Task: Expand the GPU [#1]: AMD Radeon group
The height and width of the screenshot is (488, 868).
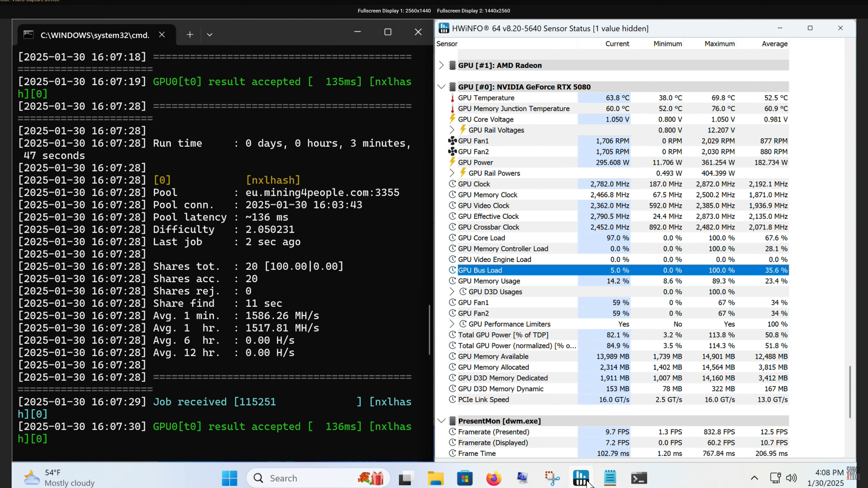Action: (x=441, y=65)
